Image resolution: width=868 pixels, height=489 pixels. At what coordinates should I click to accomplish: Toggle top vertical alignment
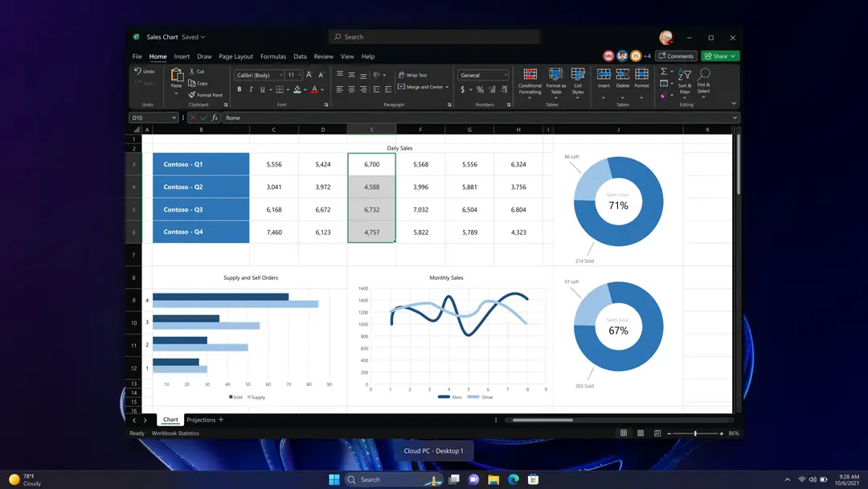pyautogui.click(x=339, y=74)
